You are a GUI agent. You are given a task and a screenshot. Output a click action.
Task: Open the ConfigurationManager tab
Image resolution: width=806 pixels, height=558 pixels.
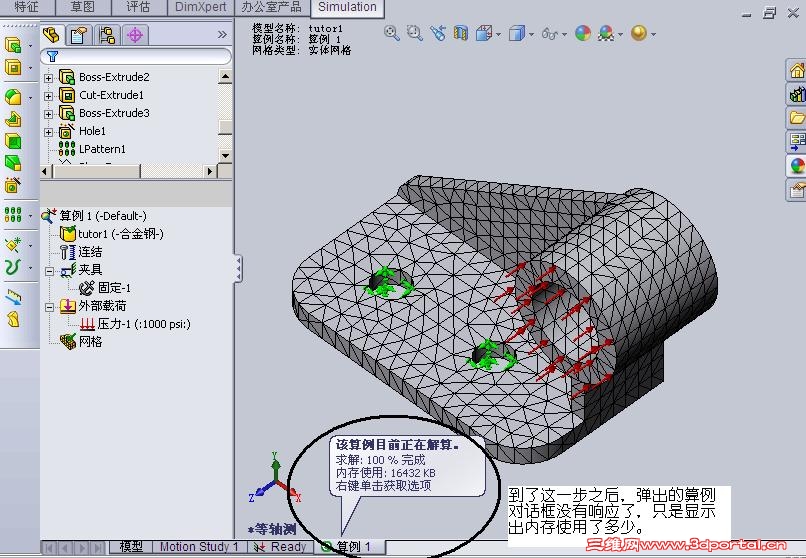(x=107, y=35)
